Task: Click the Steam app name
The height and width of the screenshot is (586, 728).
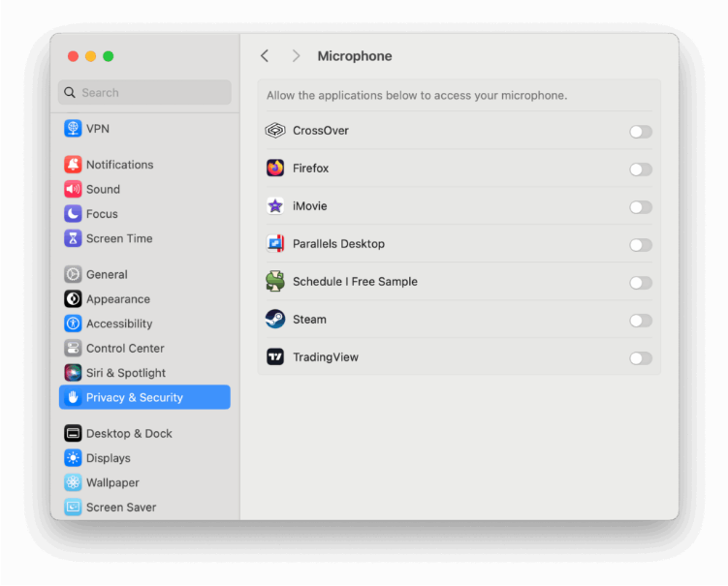Action: click(309, 320)
